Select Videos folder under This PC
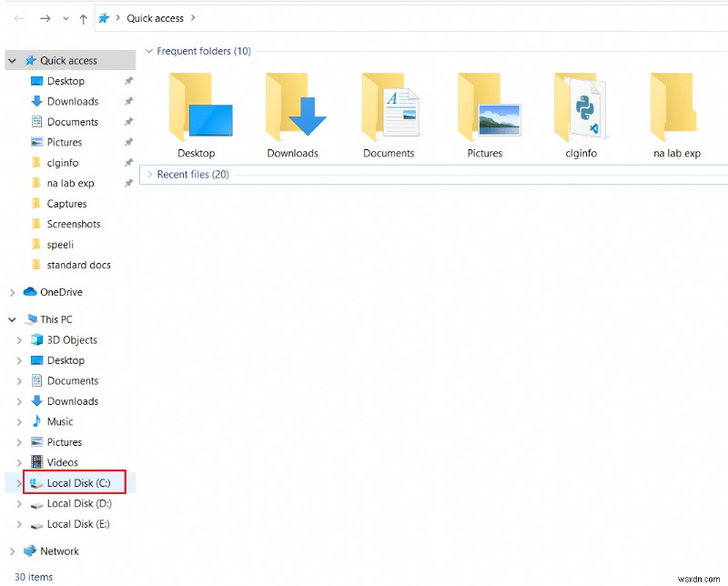Viewport: 728px width, 586px height. click(x=62, y=462)
